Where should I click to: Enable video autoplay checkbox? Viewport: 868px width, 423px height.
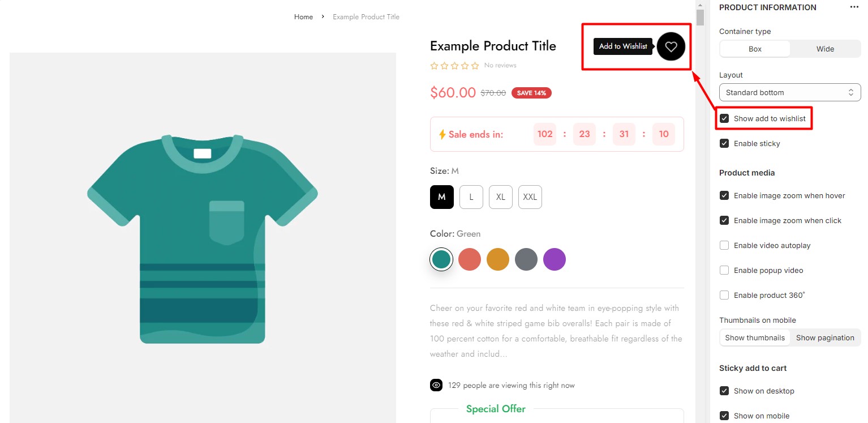coord(724,245)
